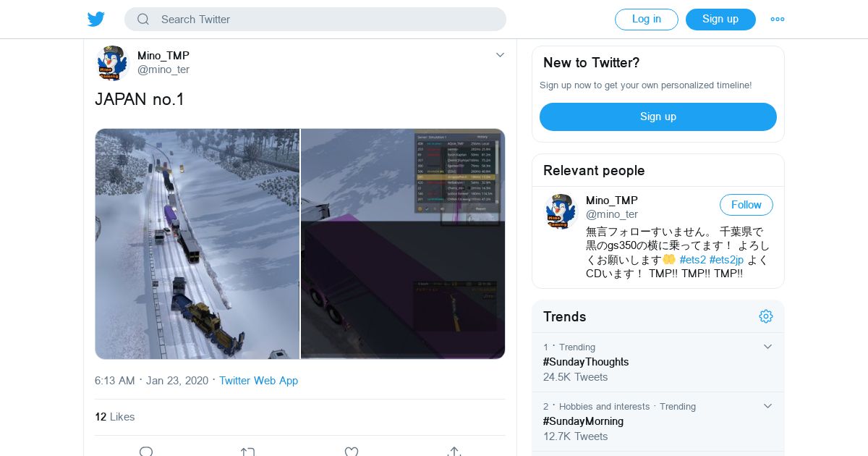Expand the tweet options chevron

coord(500,55)
